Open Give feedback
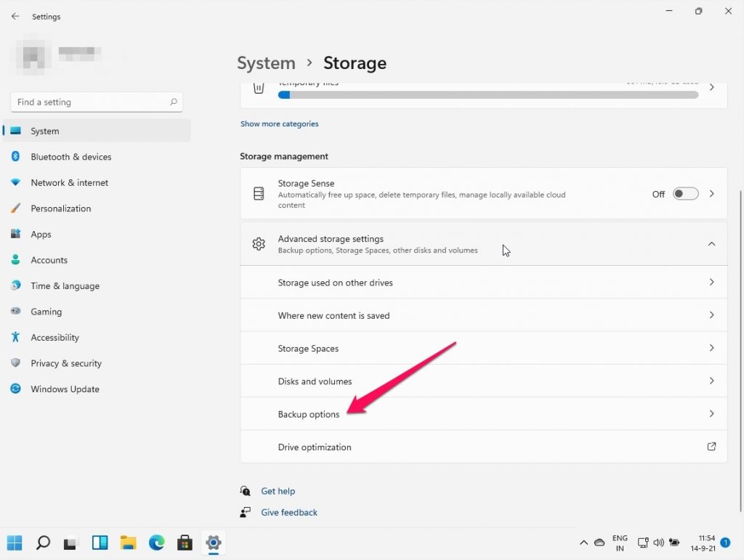The height and width of the screenshot is (560, 744). [x=288, y=512]
